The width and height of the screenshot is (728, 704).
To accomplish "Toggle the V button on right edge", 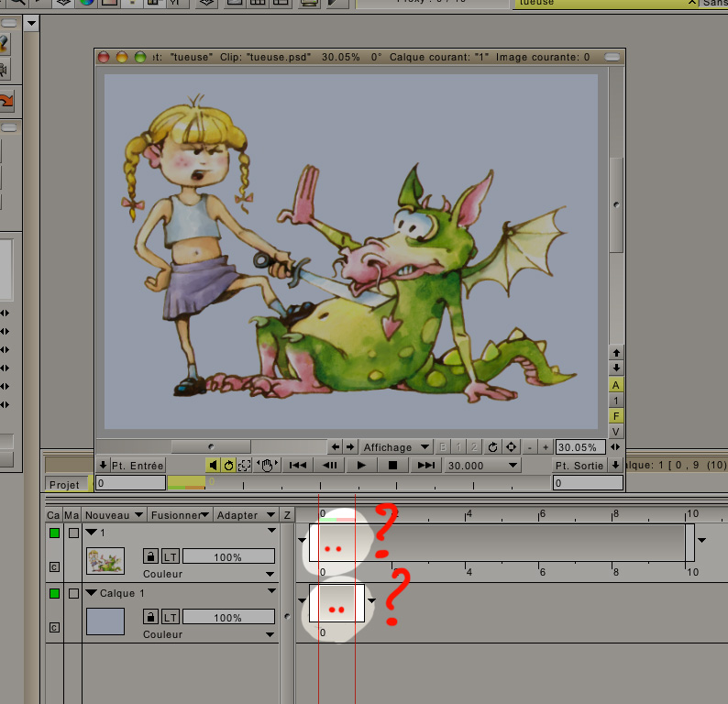I will pyautogui.click(x=615, y=432).
